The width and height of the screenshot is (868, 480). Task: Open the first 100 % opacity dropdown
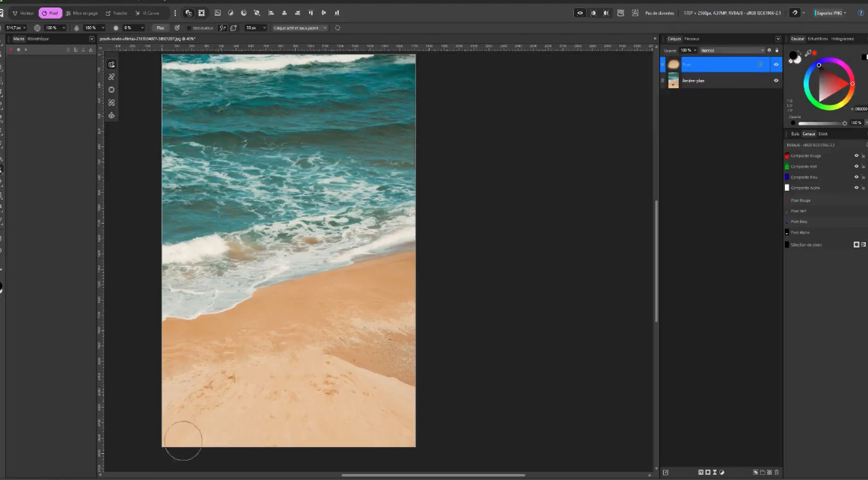click(x=64, y=28)
